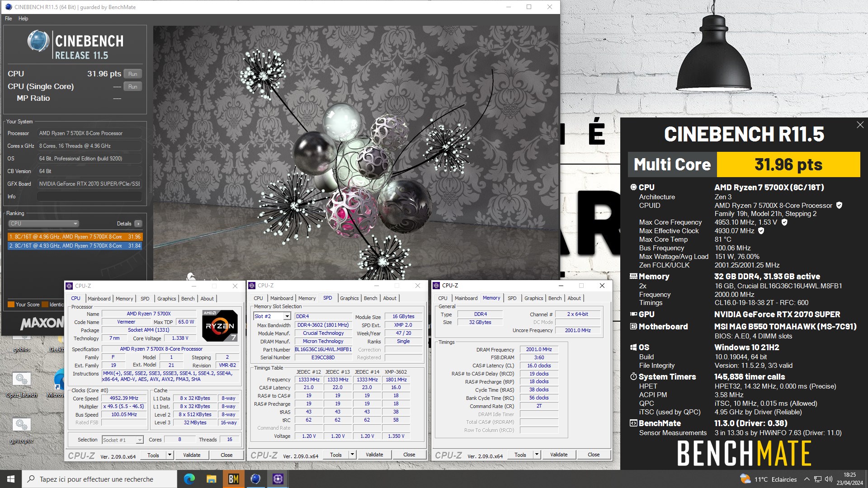Click verified shield next to Max Effective Clock
Viewport: 868px width, 488px height.
coord(761,230)
